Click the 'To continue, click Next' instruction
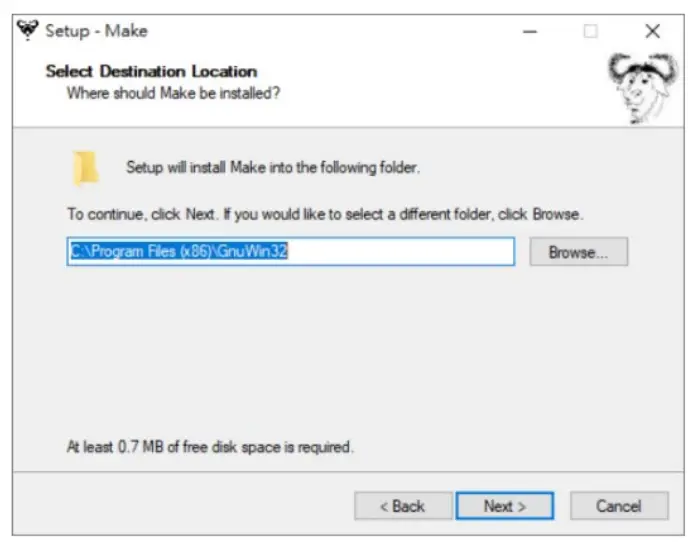The image size is (695, 545). [325, 214]
